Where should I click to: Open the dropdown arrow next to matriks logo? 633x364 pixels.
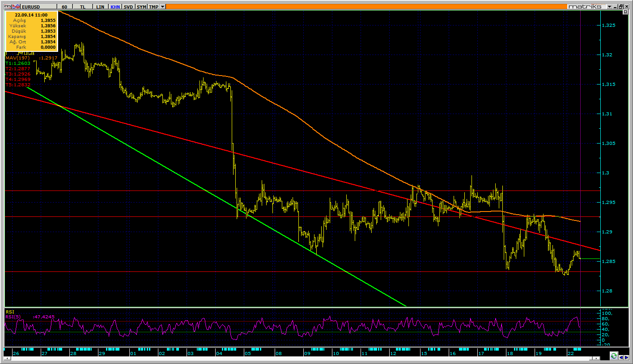point(609,7)
